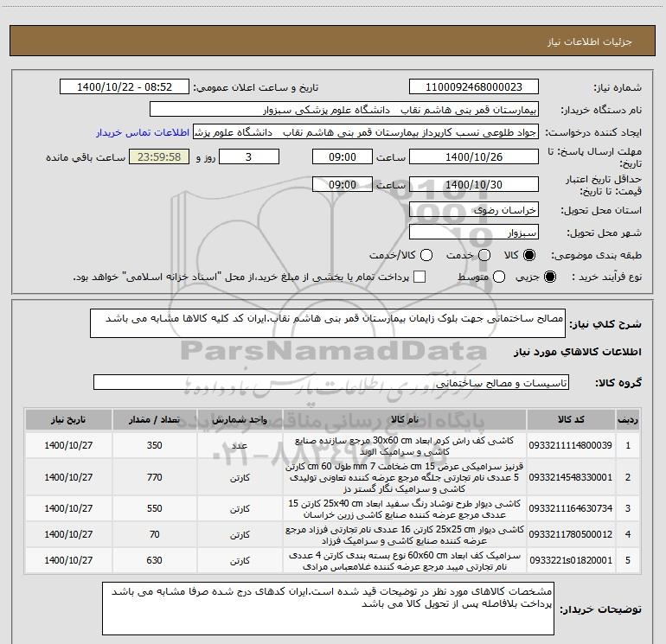Click the remaining time countdown 23:59:58
The width and height of the screenshot is (666, 644).
coord(159,156)
